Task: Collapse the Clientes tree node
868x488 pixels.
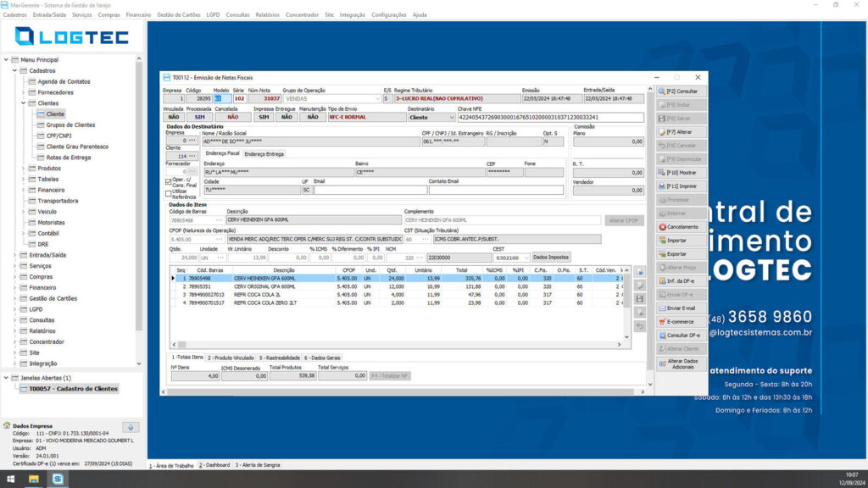Action: [x=23, y=103]
